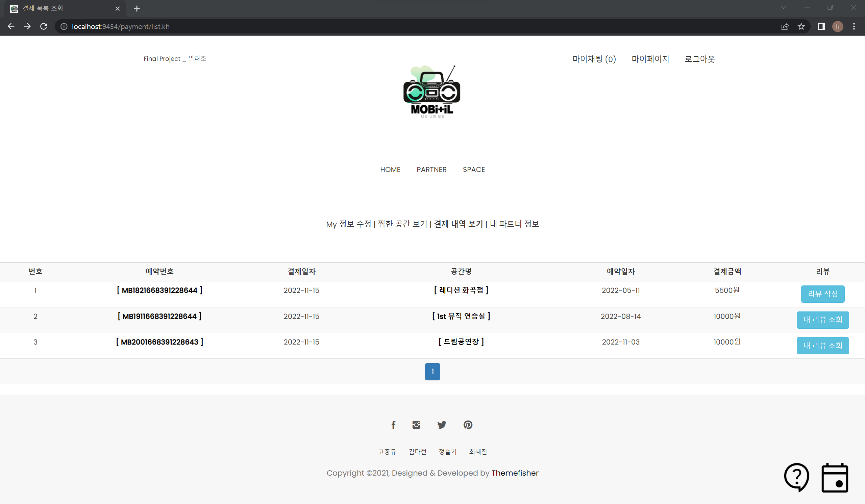This screenshot has width=865, height=504.
Task: Toggle the browser side panel icon
Action: pyautogui.click(x=821, y=26)
